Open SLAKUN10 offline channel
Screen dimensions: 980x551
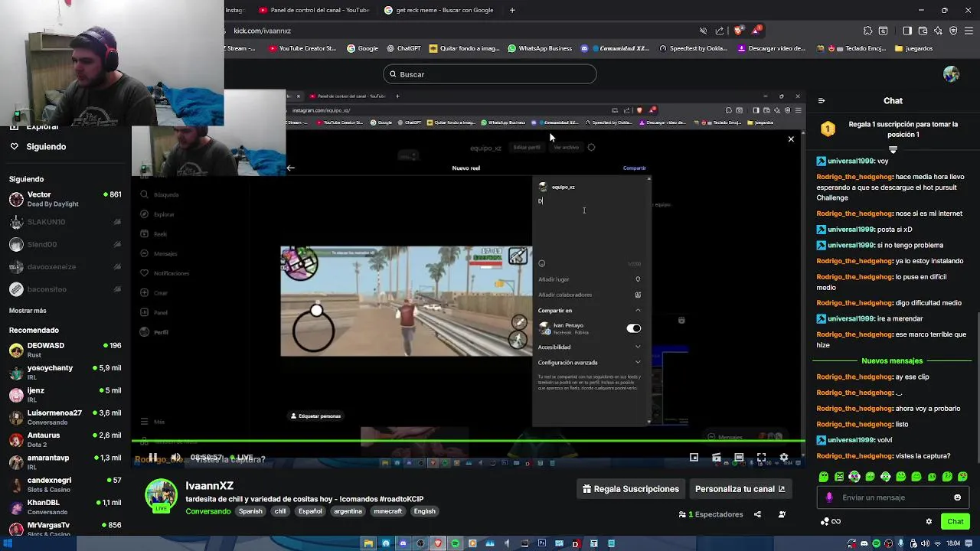click(65, 222)
